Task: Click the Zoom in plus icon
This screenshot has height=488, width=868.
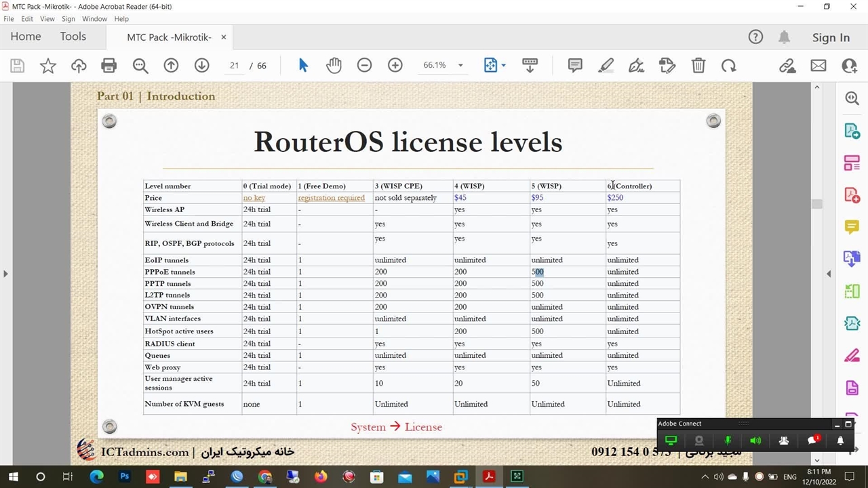Action: click(x=395, y=66)
